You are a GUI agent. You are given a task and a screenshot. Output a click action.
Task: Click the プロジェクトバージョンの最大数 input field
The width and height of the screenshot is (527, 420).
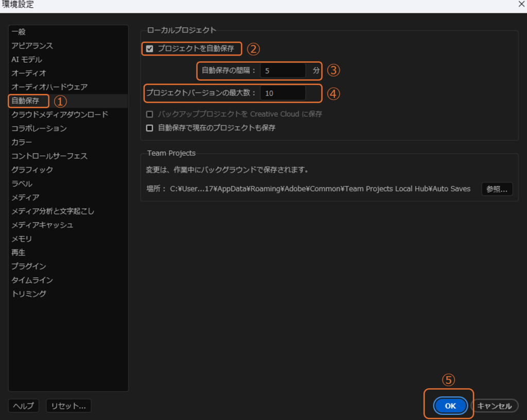(283, 93)
